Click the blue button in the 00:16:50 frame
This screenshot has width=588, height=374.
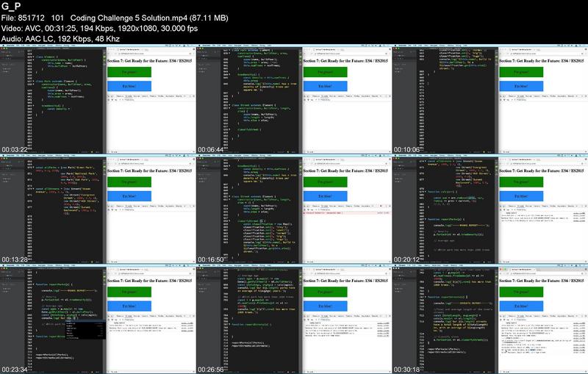pos(325,196)
